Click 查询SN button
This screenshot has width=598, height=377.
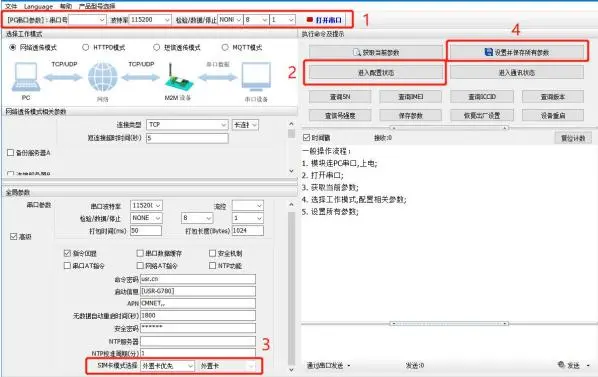[340, 97]
